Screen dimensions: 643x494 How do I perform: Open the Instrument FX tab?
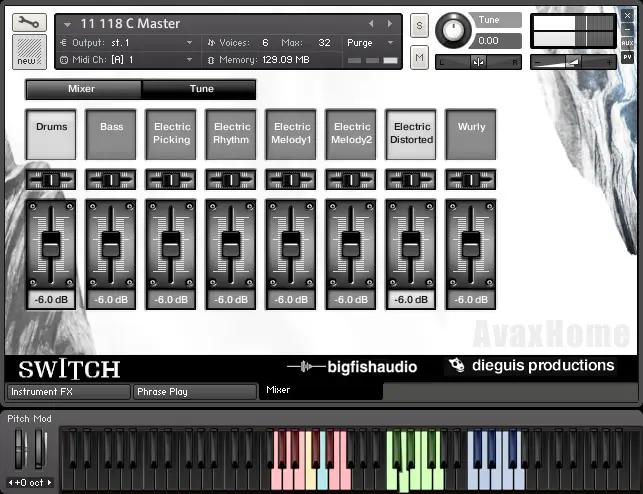point(69,392)
